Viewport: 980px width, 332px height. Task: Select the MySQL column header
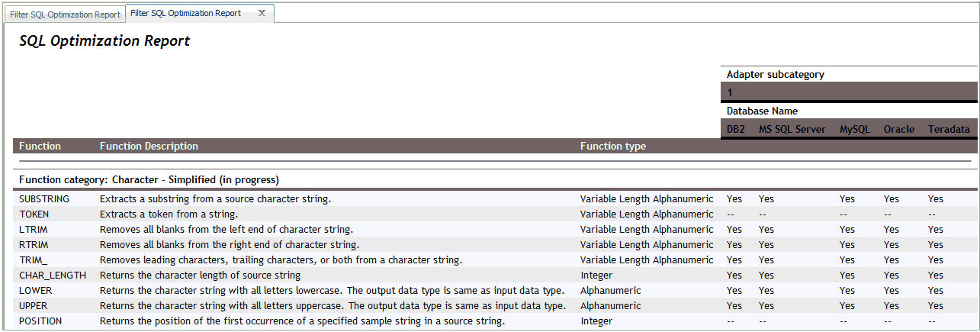855,129
